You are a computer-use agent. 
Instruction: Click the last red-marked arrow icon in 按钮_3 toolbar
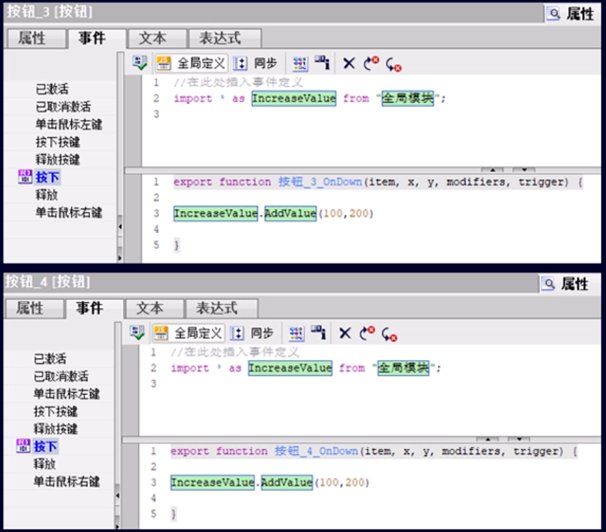click(x=393, y=64)
